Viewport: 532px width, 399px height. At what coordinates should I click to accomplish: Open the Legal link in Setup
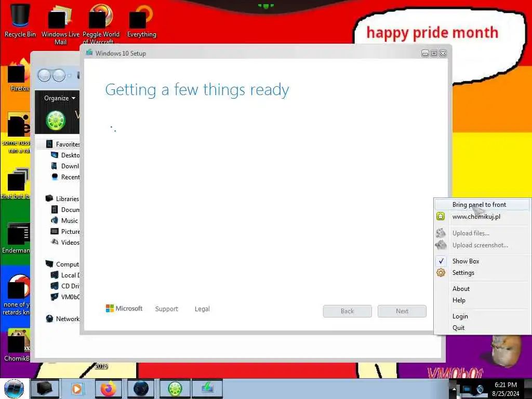(202, 309)
